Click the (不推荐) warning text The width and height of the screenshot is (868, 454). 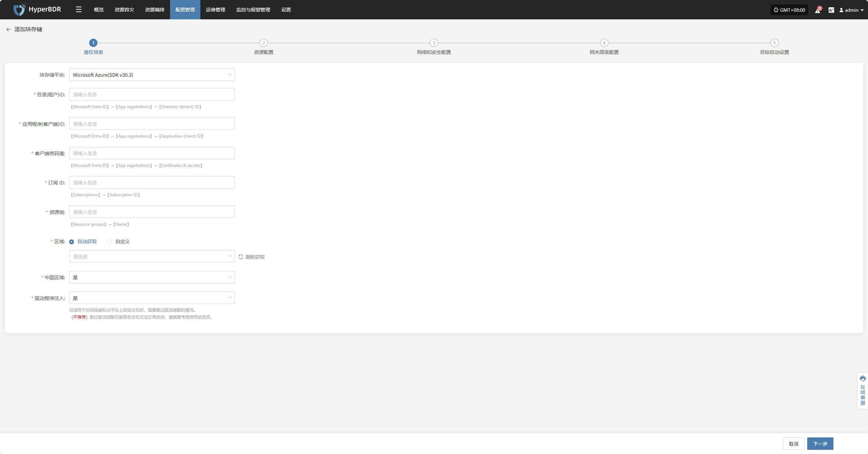click(79, 317)
